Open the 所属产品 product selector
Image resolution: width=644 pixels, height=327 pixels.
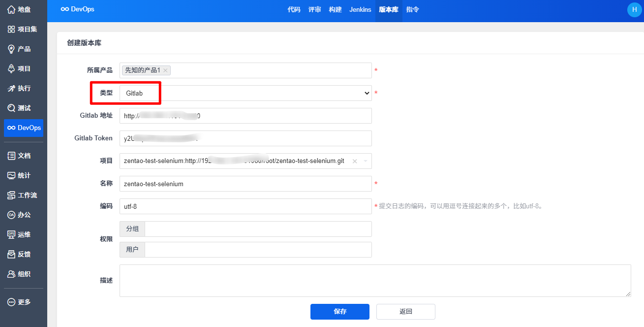click(x=245, y=70)
